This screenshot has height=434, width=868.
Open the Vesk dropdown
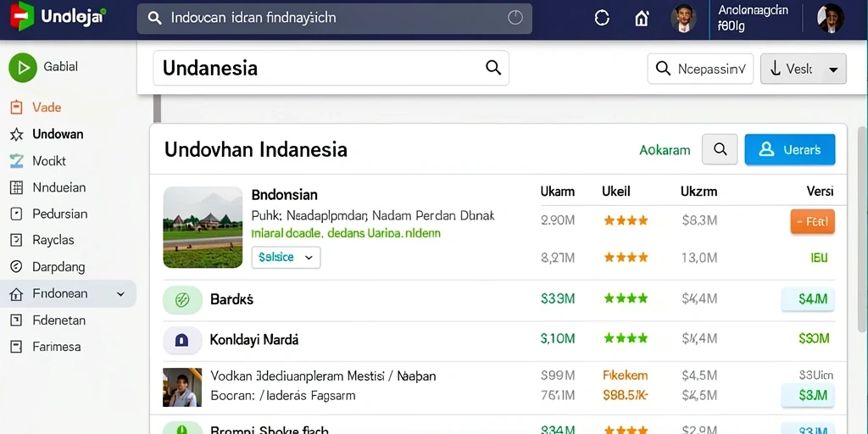(804, 69)
